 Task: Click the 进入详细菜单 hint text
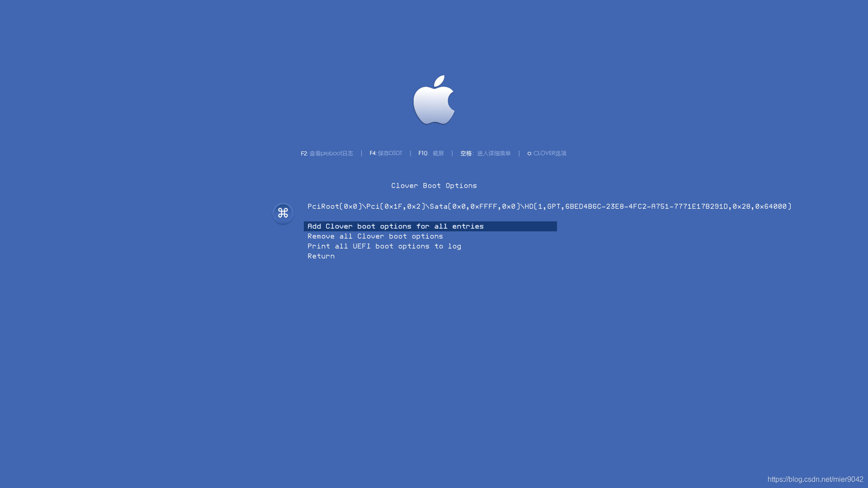pos(494,154)
